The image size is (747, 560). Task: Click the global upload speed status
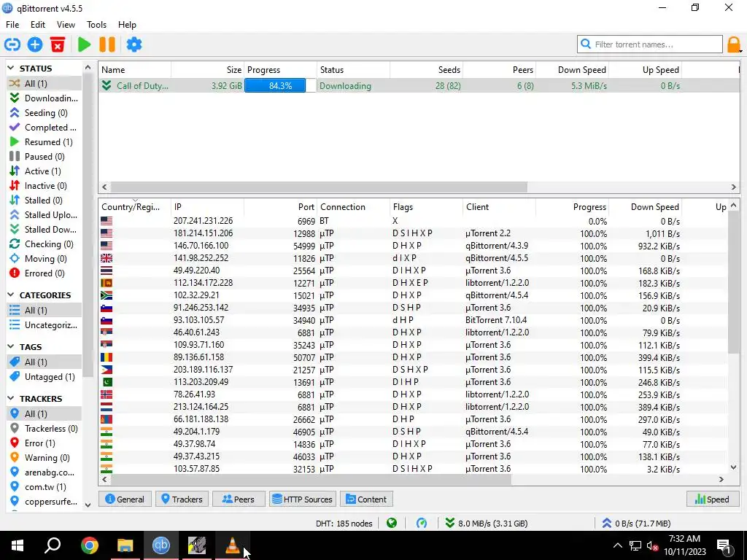(636, 524)
